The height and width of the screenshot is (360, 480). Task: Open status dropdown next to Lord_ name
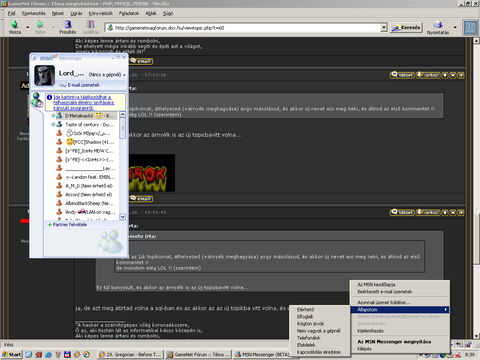(124, 75)
